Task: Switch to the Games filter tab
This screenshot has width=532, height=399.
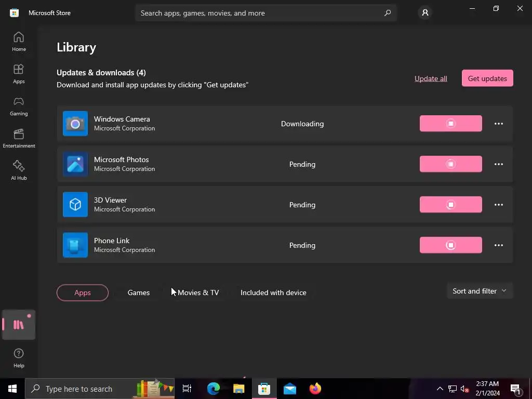Action: coord(138,292)
